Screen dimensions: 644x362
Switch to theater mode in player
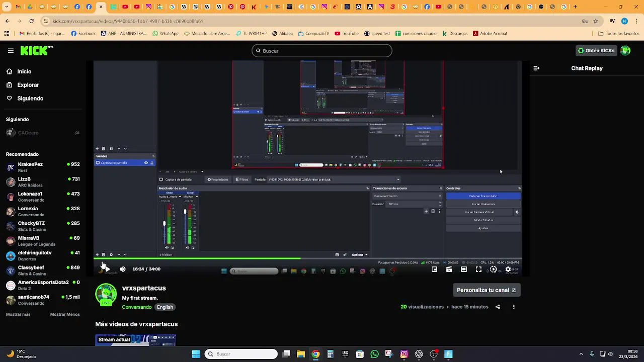[464, 269]
